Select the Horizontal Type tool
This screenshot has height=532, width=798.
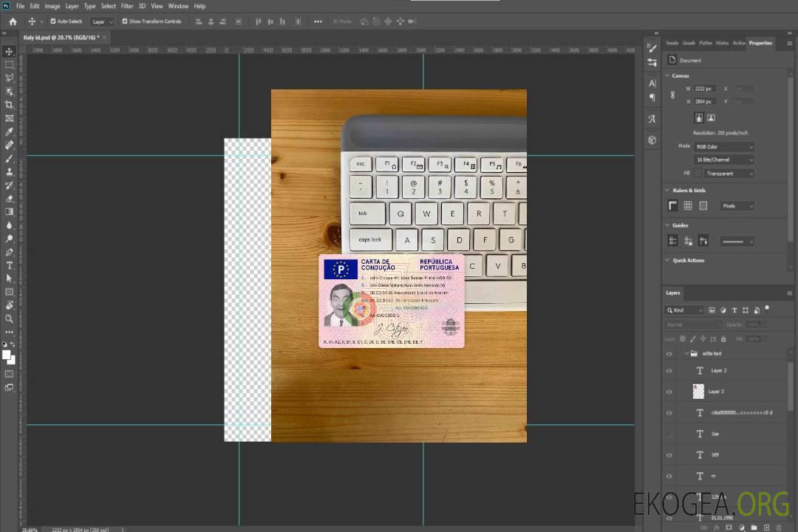pyautogui.click(x=9, y=265)
